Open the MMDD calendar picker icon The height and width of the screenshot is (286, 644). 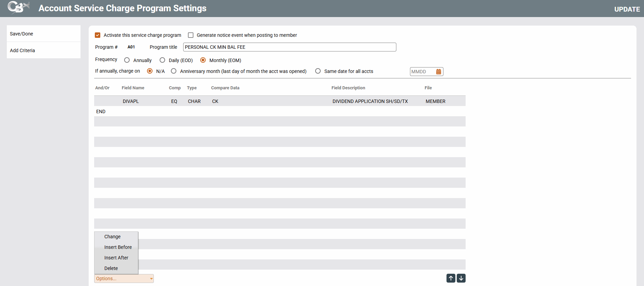click(438, 72)
